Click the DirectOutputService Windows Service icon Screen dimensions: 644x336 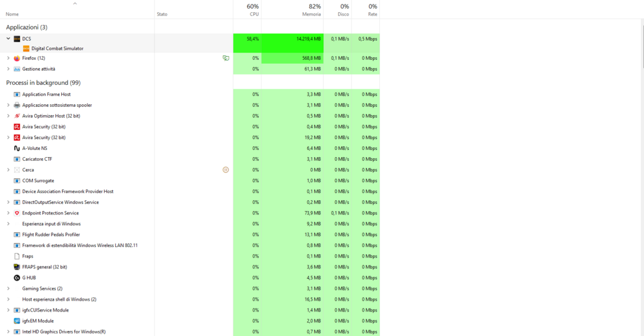coord(17,202)
